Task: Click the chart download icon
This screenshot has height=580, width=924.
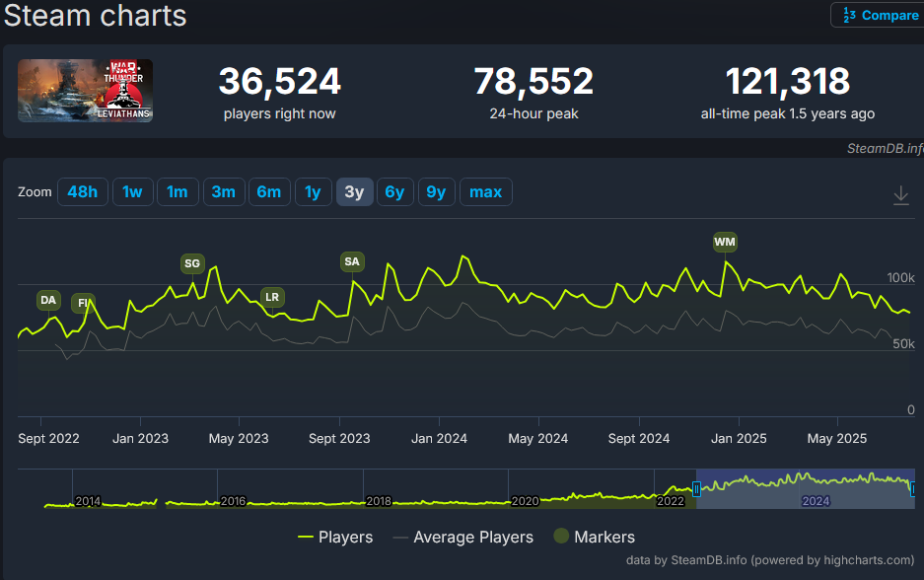Action: point(901,195)
